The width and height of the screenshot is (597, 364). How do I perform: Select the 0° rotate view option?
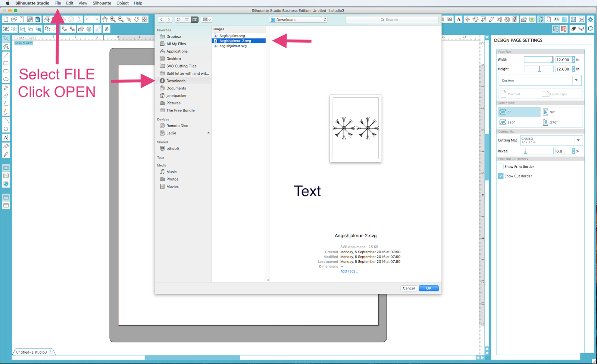click(519, 112)
